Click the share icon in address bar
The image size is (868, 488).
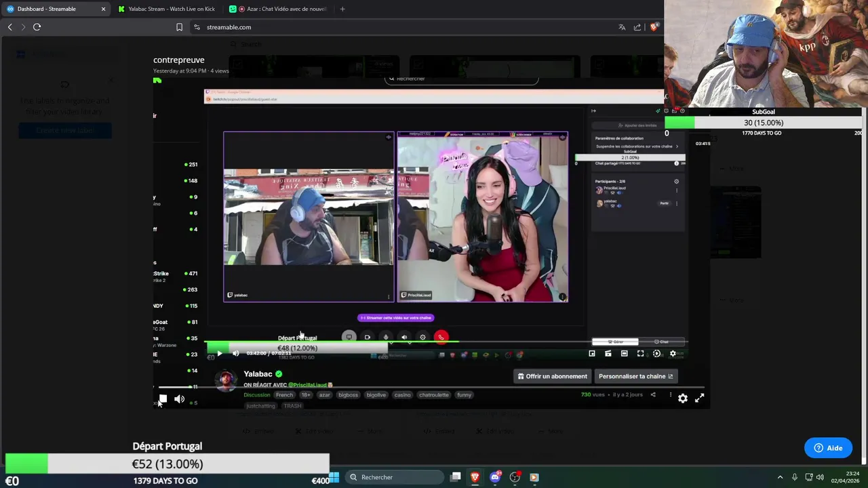(x=637, y=27)
